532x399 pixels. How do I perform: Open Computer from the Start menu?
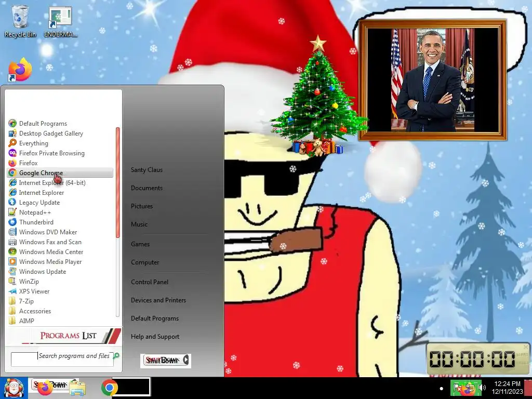pos(145,262)
